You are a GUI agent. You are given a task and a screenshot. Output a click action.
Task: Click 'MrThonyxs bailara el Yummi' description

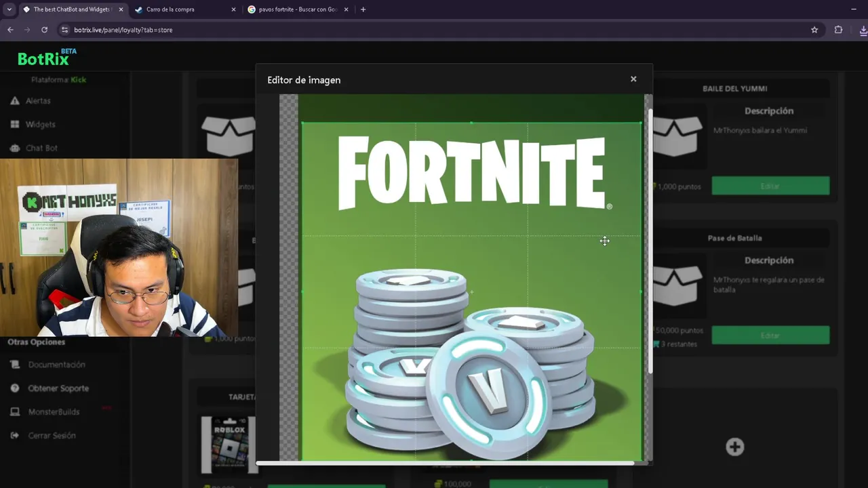(x=760, y=130)
